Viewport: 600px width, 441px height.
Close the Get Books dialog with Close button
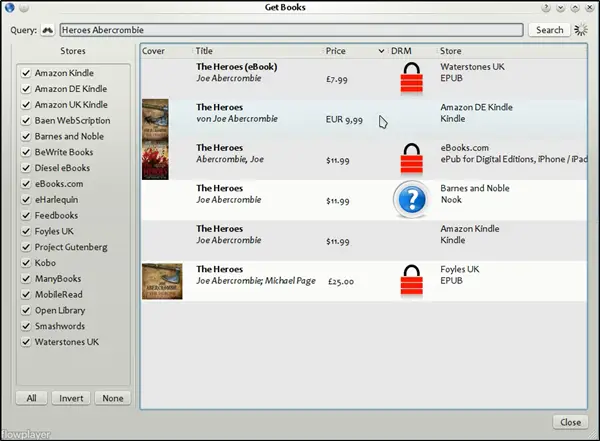pos(571,422)
